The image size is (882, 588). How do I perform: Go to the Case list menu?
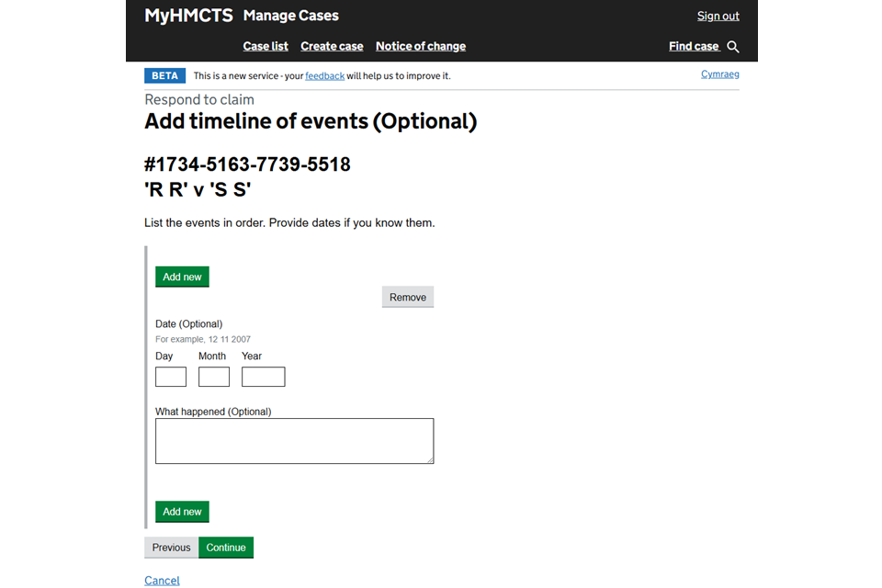pyautogui.click(x=266, y=46)
